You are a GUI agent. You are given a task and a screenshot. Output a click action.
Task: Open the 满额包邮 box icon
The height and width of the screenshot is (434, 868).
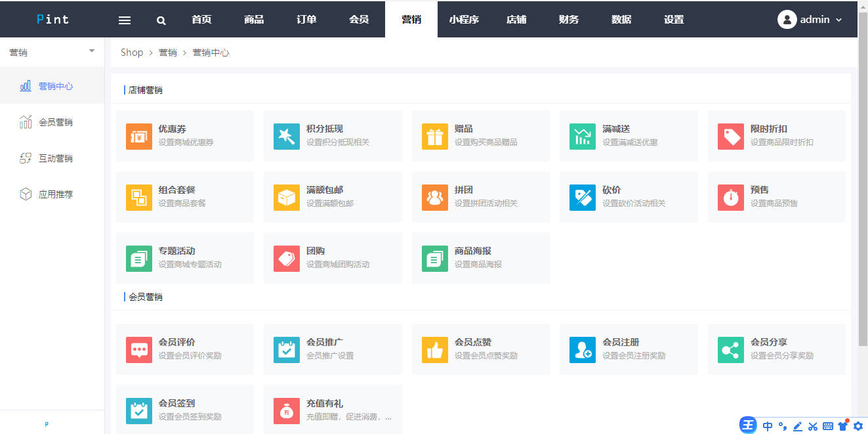[x=287, y=197]
